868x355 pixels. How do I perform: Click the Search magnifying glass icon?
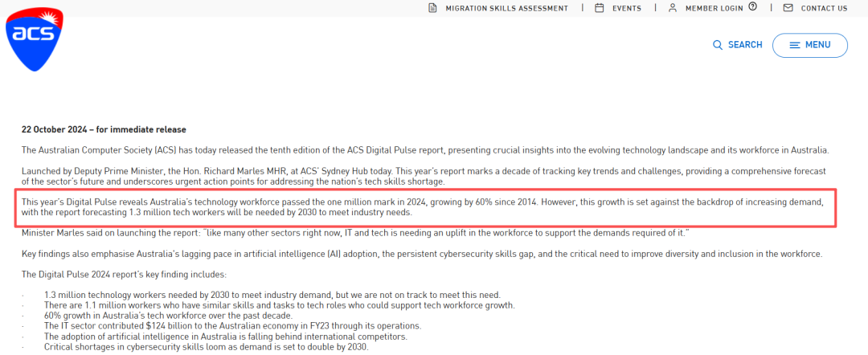(718, 45)
